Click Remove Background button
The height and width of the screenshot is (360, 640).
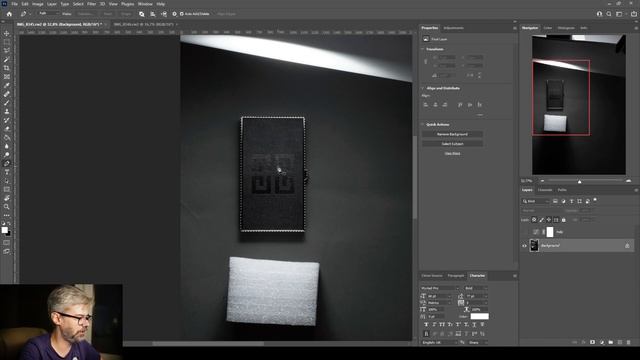(452, 134)
